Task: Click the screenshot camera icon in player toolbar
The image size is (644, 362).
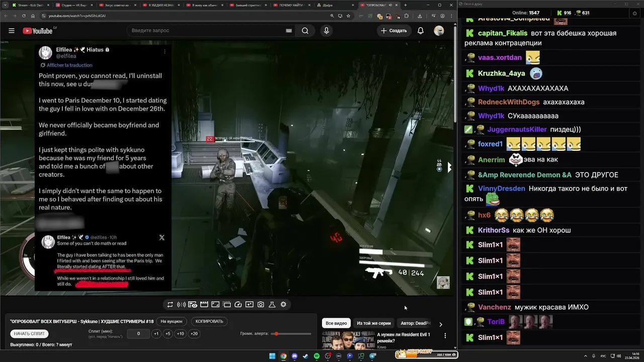Action: tap(261, 304)
